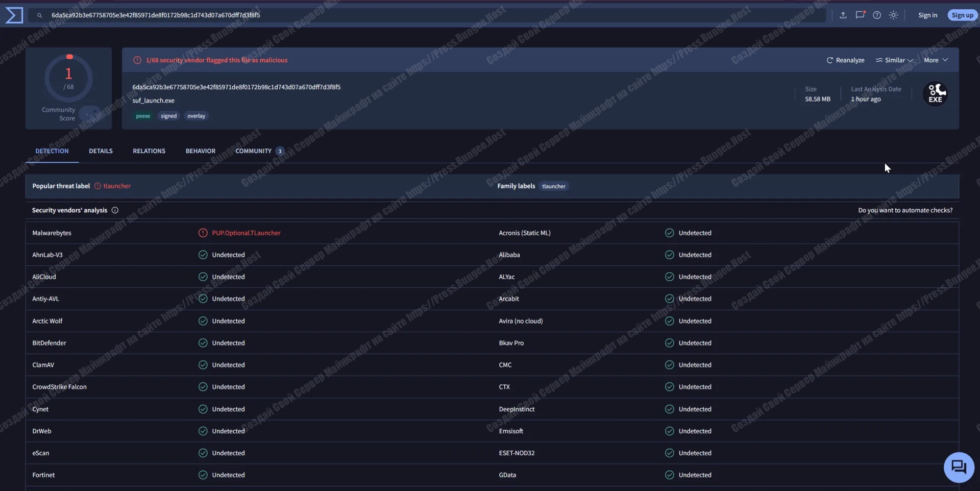Click the Arctic Wolf vendor name

coord(47,321)
